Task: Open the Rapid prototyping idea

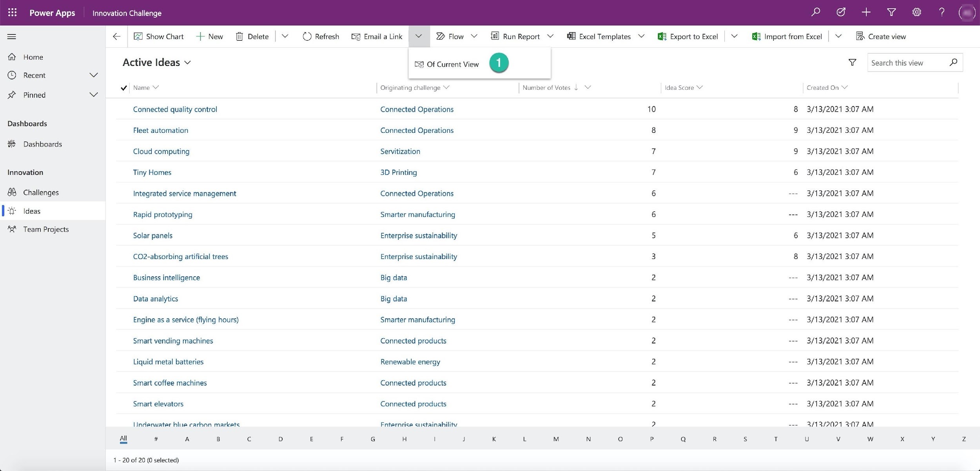Action: coord(162,215)
